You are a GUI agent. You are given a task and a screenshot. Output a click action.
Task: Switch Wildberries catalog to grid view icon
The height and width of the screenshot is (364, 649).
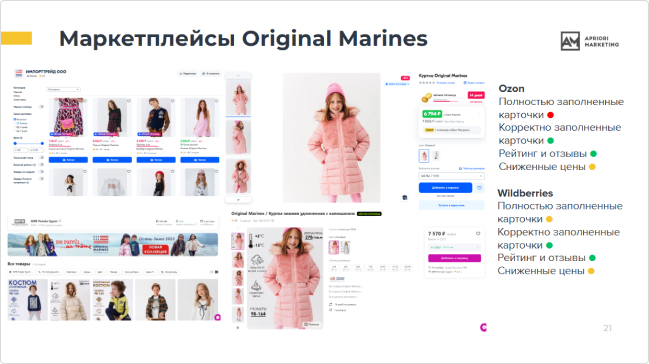tap(216, 272)
